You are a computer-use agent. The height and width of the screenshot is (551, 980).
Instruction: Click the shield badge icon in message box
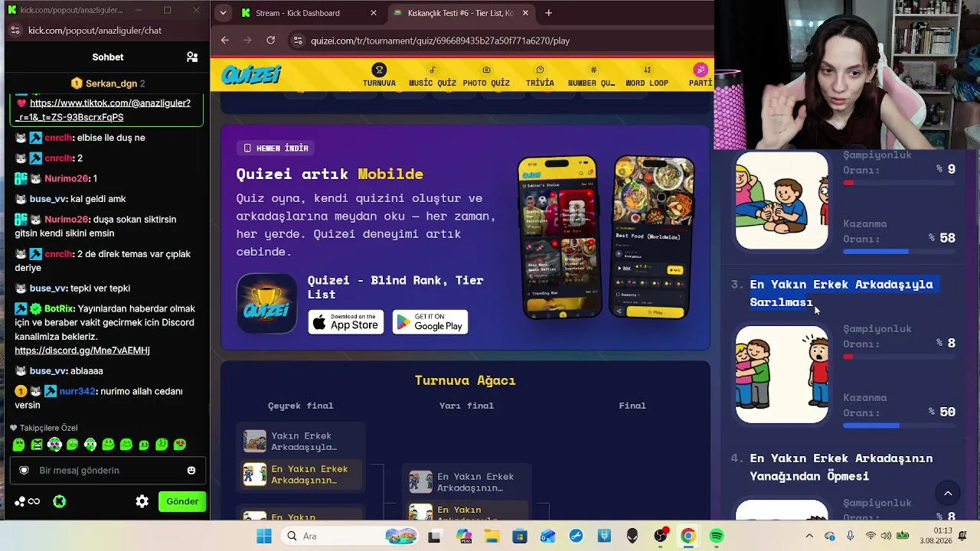tap(24, 471)
